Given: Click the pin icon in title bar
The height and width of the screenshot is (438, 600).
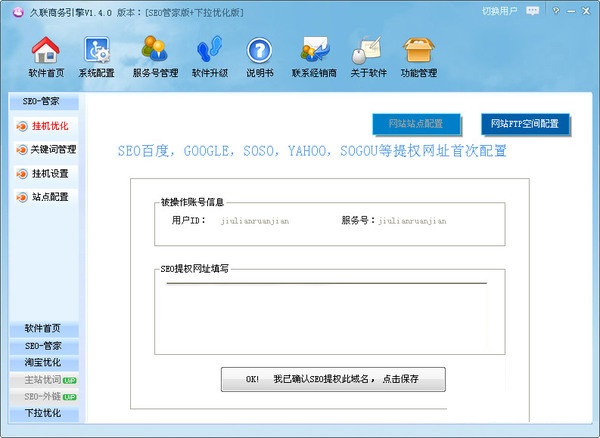Looking at the screenshot, I should click(x=556, y=11).
